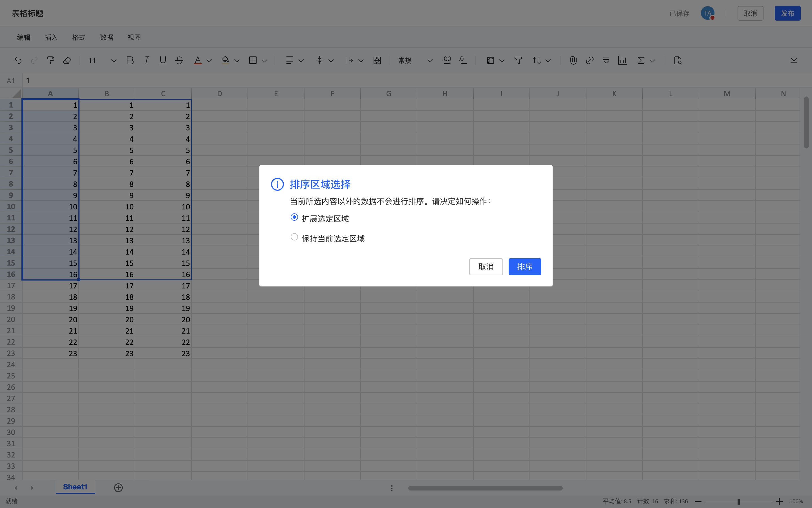Increase decimal places icon
The image size is (812, 508).
tap(447, 60)
